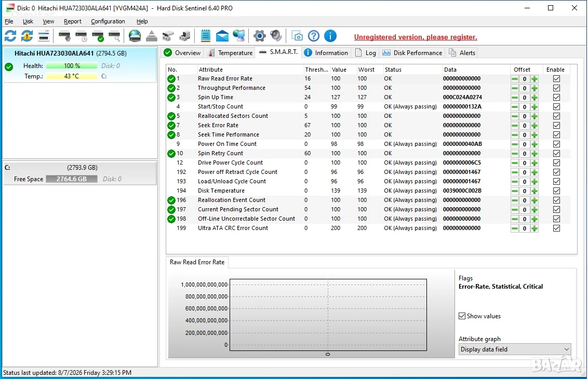
Task: Click the camera screenshot capture icon
Action: [297, 36]
